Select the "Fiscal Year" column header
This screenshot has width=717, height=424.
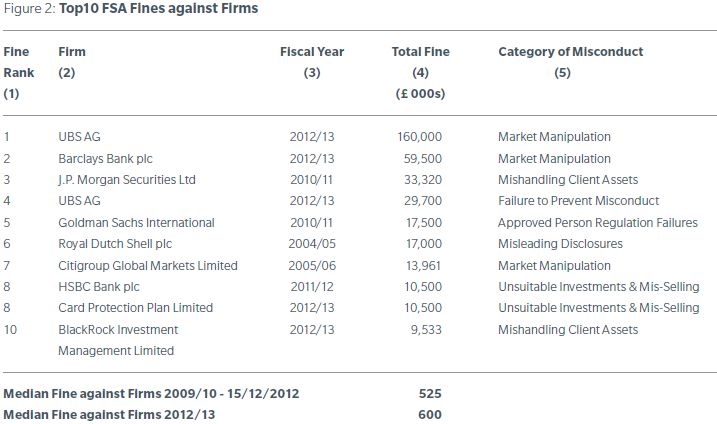(x=312, y=52)
